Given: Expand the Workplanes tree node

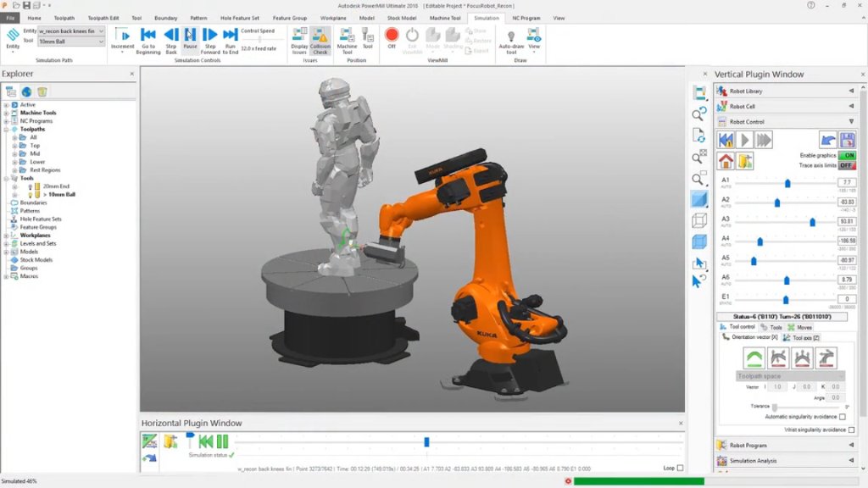Looking at the screenshot, I should [6, 236].
